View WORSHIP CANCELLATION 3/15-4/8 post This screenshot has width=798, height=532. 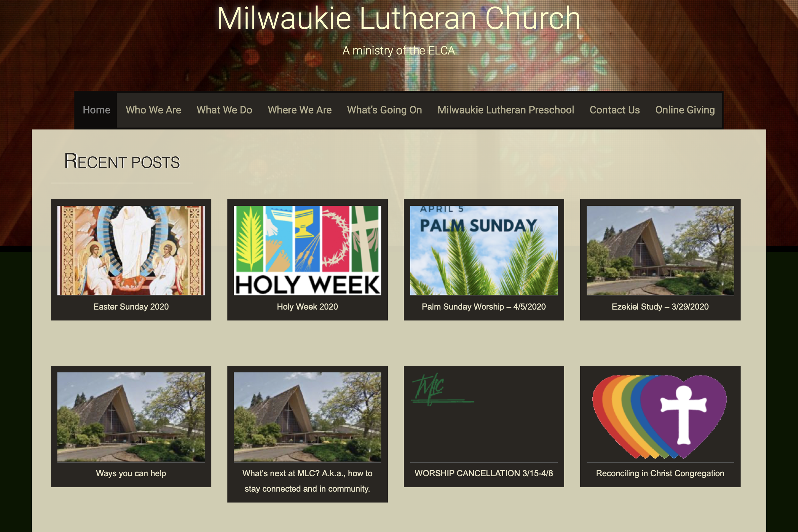[x=484, y=473]
